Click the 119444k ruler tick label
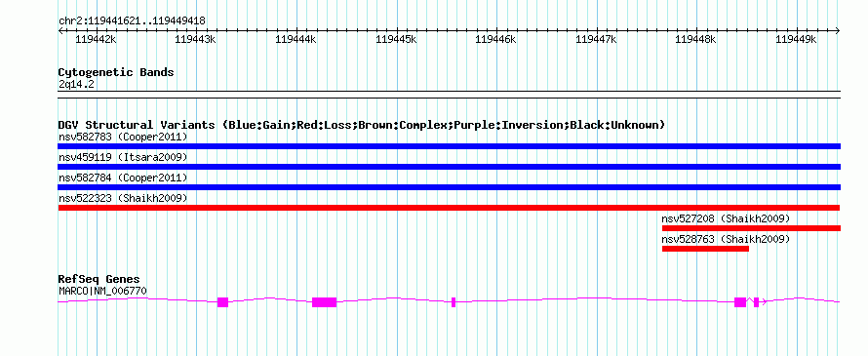Screen dimensions: 868x356 click(296, 39)
